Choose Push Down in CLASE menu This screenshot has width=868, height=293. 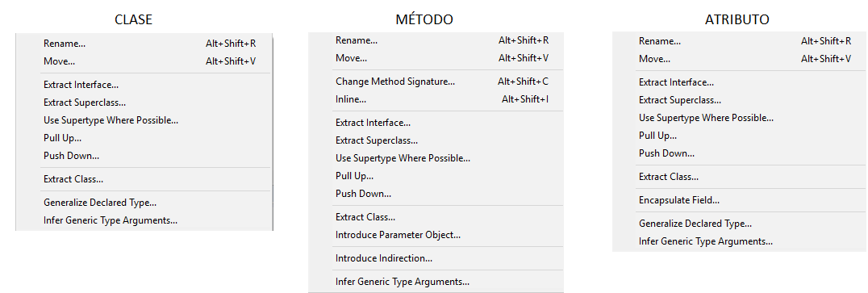tap(144, 156)
